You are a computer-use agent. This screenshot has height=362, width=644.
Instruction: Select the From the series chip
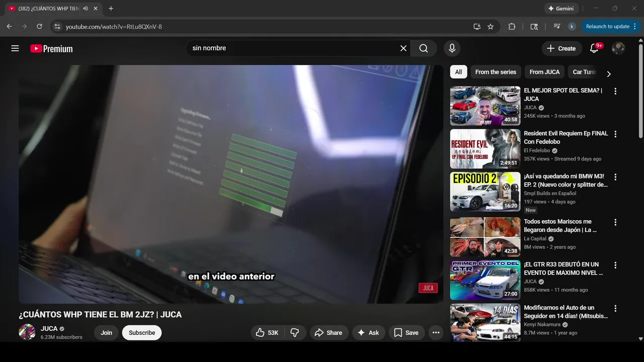[x=496, y=72]
